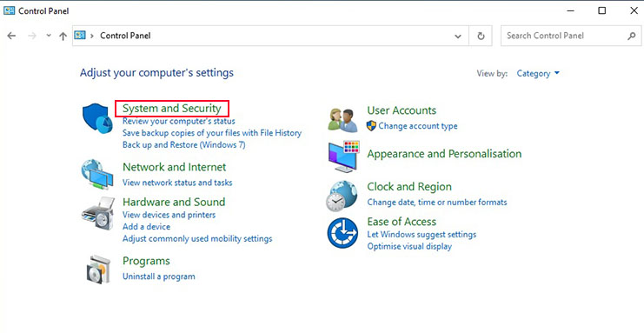Click the Control Panel title bar icon

(9, 10)
